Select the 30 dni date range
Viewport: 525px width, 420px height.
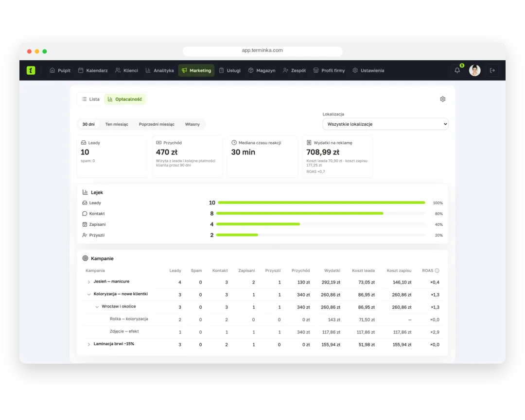(88, 124)
